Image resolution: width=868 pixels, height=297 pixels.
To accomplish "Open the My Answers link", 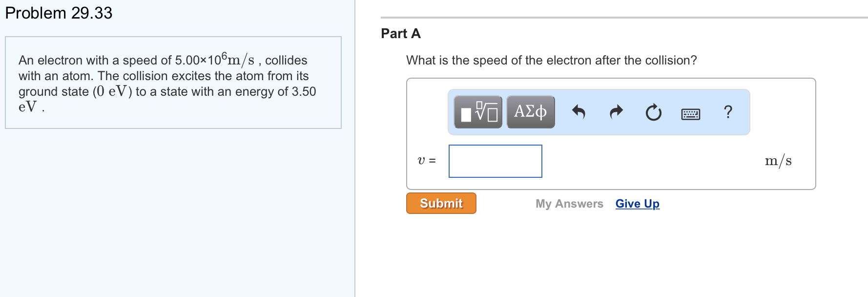I will pos(569,204).
